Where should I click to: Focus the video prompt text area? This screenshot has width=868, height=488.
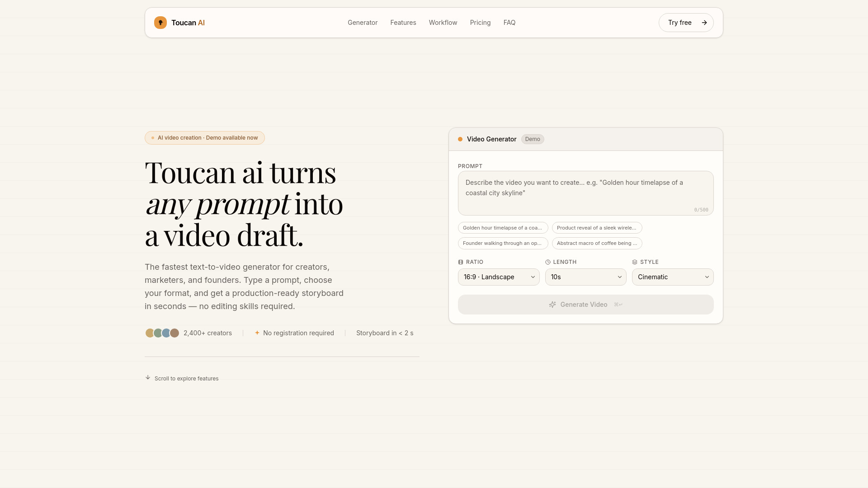tap(586, 193)
